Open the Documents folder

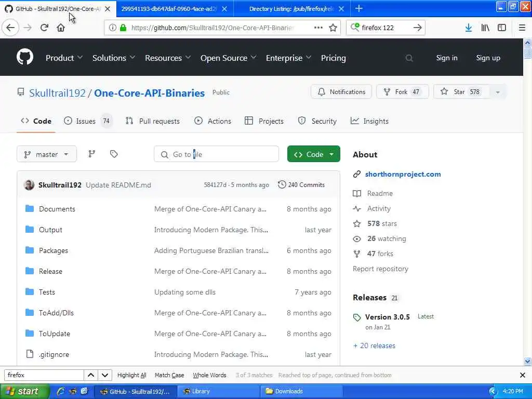pyautogui.click(x=57, y=209)
